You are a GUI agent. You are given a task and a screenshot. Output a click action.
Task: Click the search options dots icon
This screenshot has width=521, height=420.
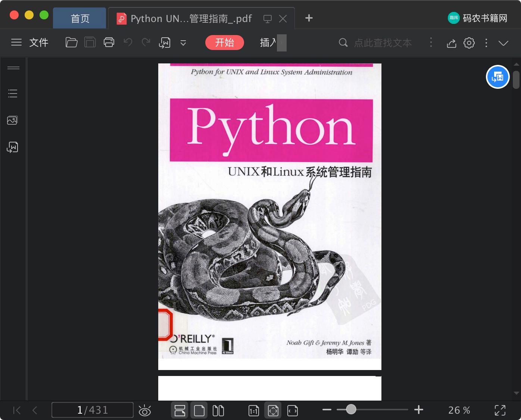coord(431,43)
